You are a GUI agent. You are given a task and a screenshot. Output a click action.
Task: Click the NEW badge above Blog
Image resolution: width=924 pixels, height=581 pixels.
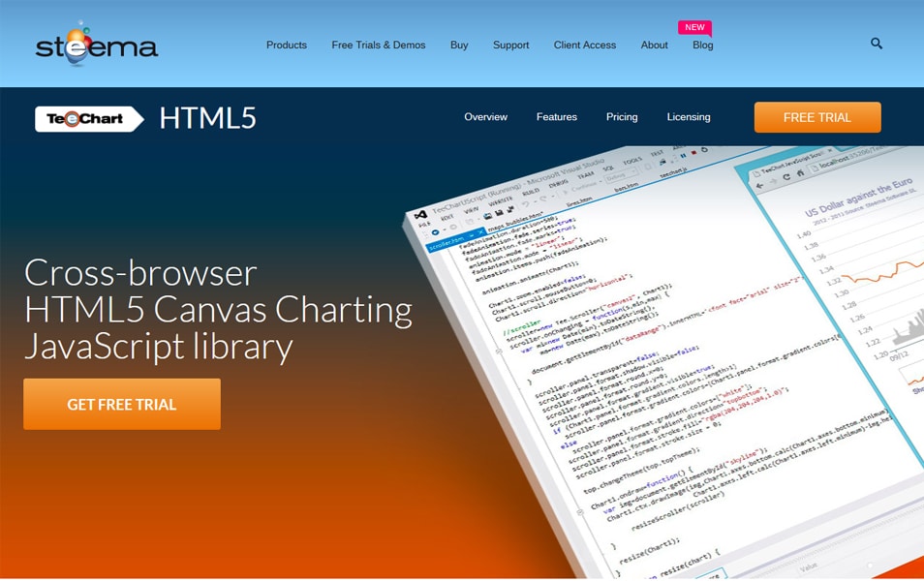click(694, 27)
